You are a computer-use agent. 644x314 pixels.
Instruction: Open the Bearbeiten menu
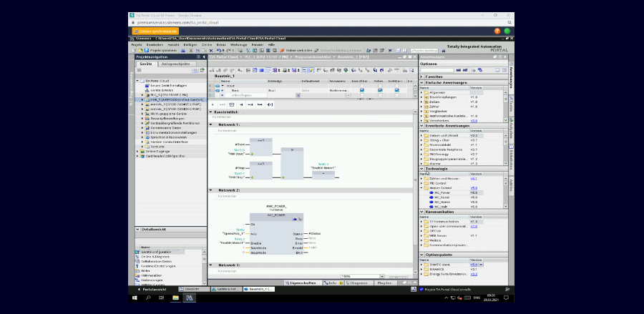point(155,45)
